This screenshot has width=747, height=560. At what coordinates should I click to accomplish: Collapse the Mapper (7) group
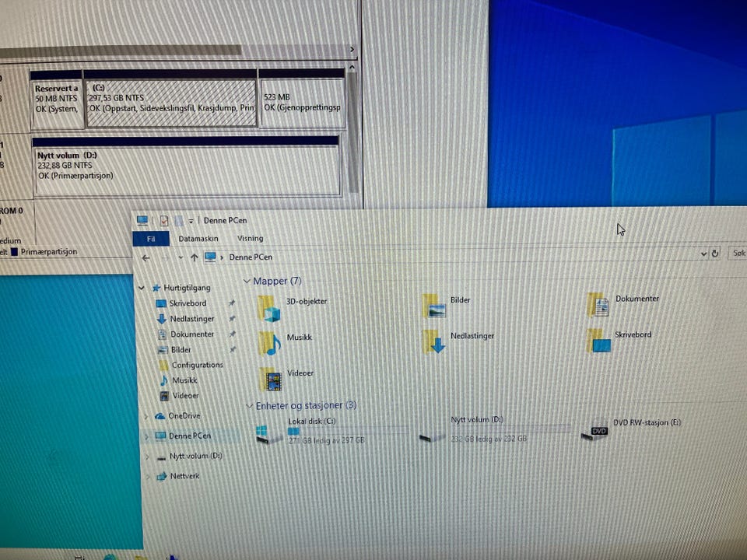(247, 281)
